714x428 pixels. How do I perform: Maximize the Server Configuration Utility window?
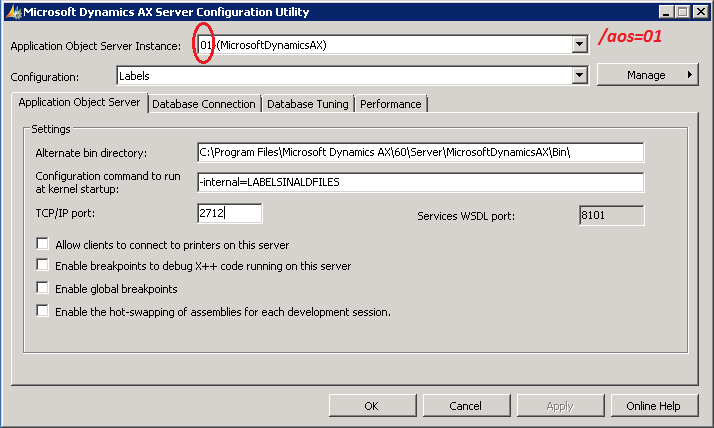pos(683,12)
